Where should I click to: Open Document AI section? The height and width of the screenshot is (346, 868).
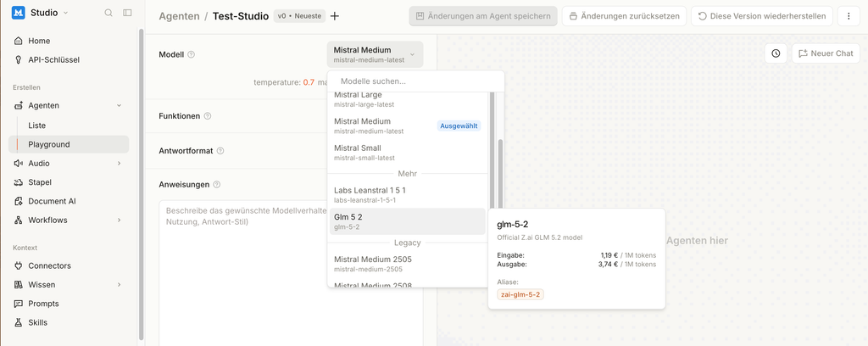(x=69, y=201)
